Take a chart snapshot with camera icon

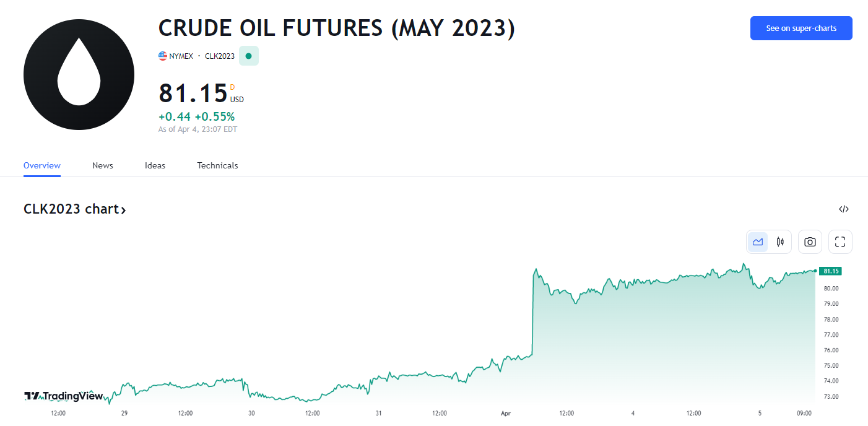pos(810,242)
